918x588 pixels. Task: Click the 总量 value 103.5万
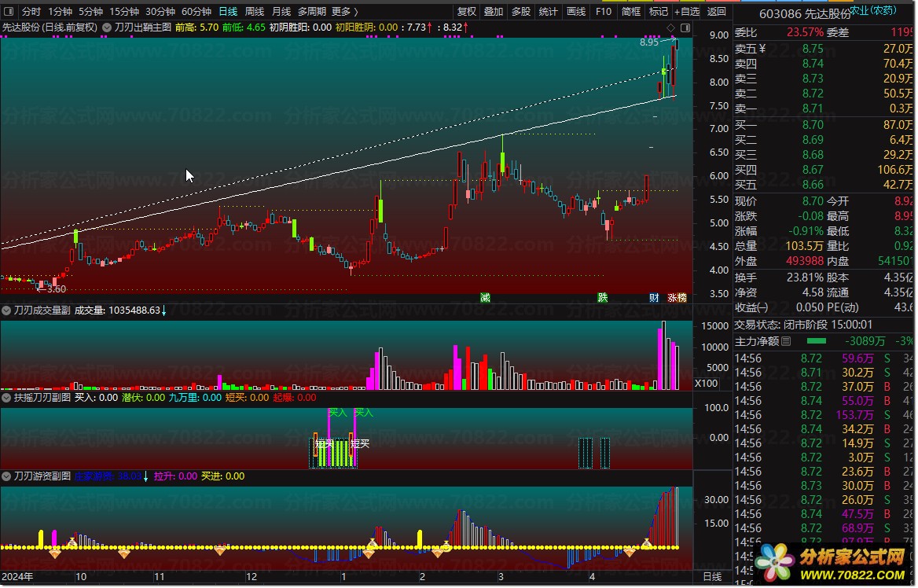click(x=805, y=246)
